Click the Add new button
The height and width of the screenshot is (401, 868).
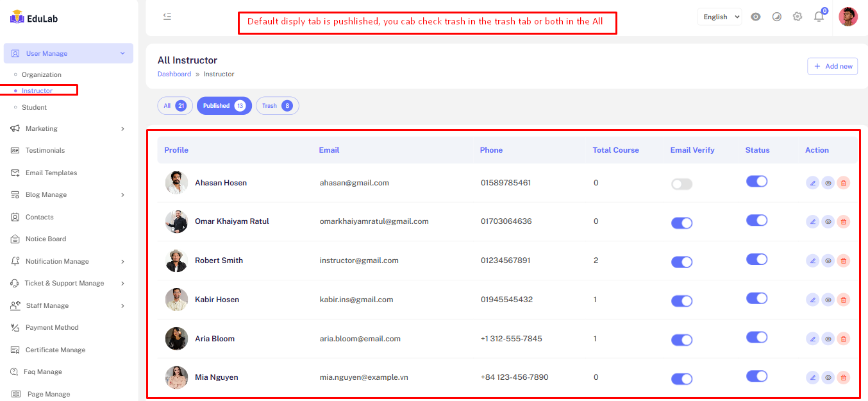pos(832,66)
